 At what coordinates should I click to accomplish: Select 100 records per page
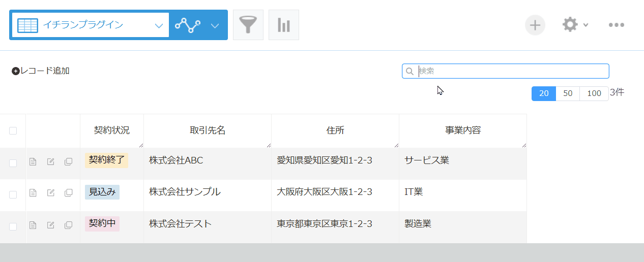(594, 93)
